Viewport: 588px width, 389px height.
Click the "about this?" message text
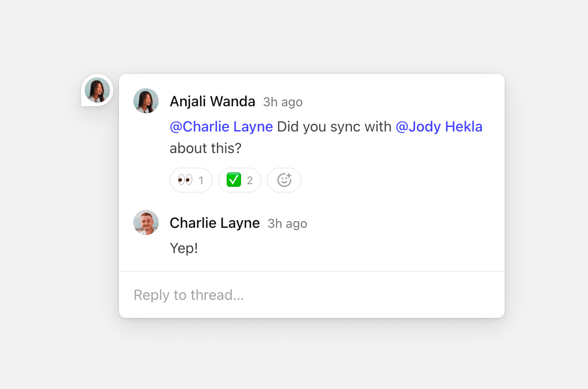coord(205,148)
